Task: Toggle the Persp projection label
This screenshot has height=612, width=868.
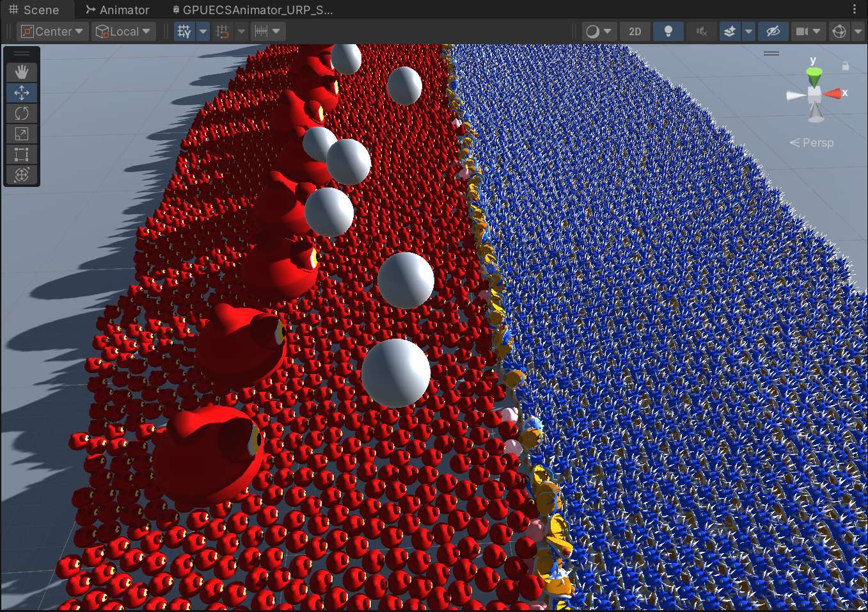Action: [x=812, y=143]
